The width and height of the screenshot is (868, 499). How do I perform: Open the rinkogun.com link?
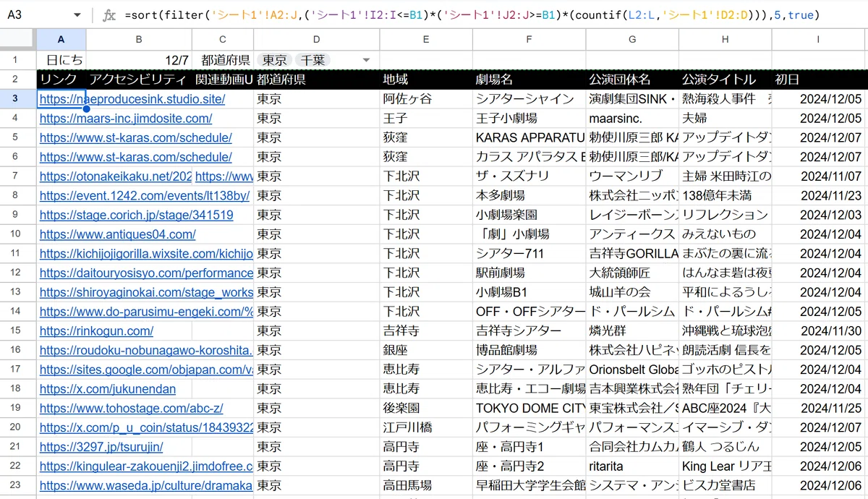pyautogui.click(x=96, y=330)
